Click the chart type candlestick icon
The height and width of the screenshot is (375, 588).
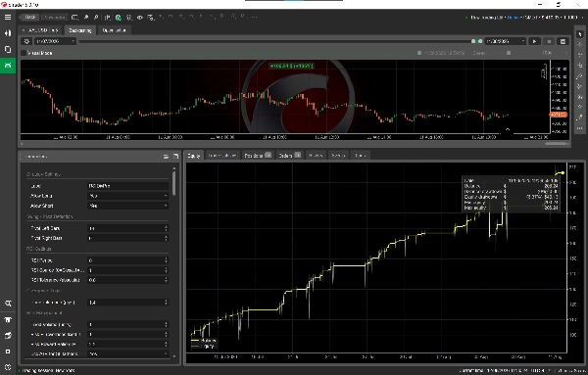click(108, 18)
